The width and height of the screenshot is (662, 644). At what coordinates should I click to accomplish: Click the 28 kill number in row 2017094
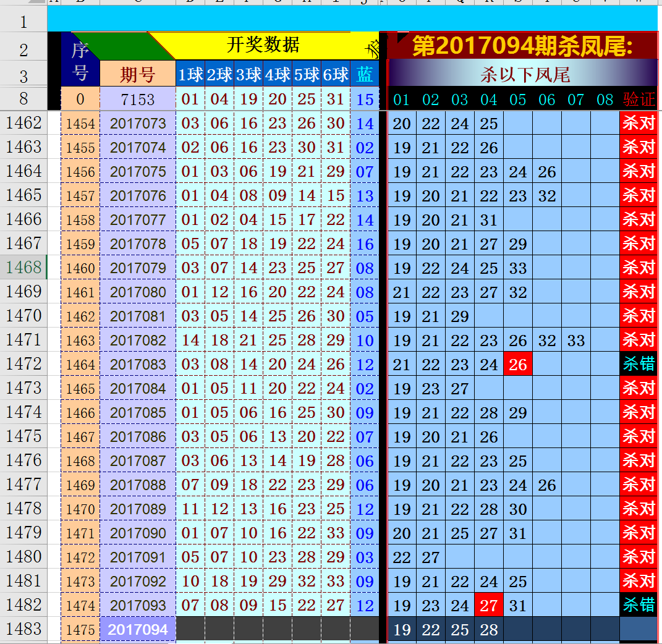pos(488,629)
